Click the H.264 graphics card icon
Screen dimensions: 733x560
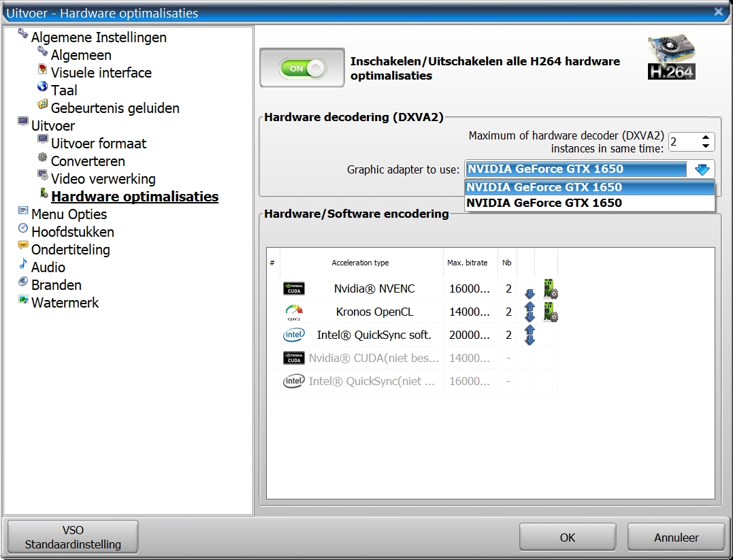click(671, 56)
